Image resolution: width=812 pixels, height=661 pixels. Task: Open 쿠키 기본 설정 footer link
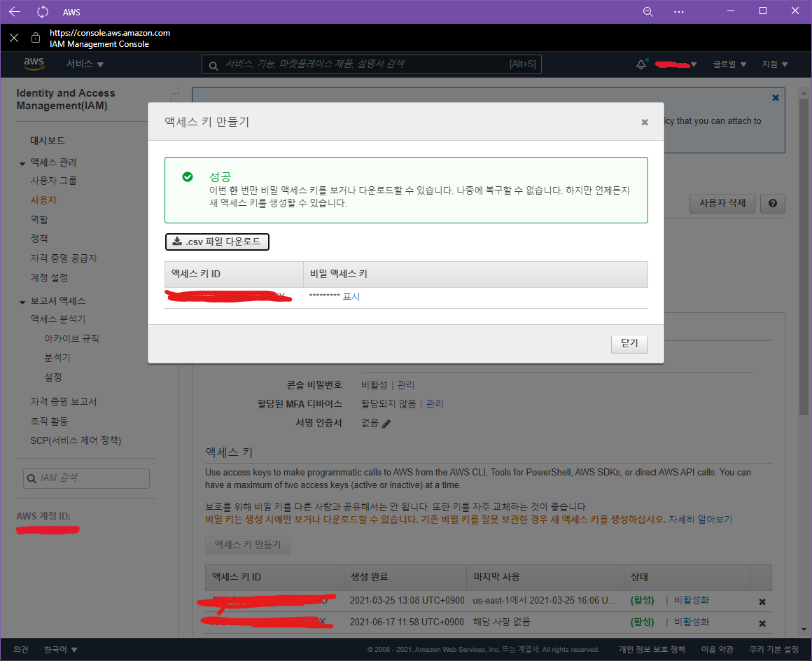tap(773, 650)
